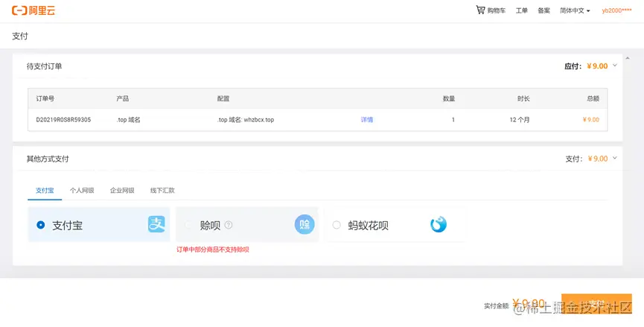644x327 pixels.
Task: Switch to the 支付宝 payment tab
Action: point(45,191)
